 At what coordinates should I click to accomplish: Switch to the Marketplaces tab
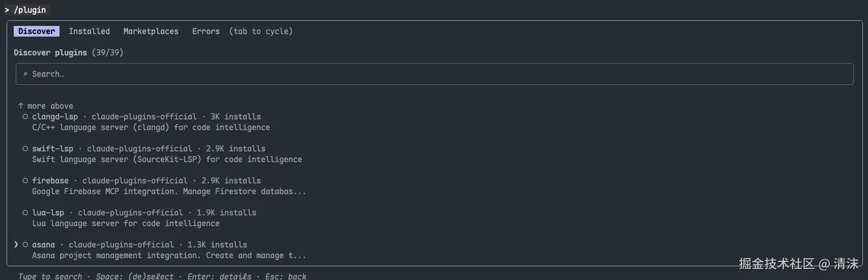click(151, 32)
